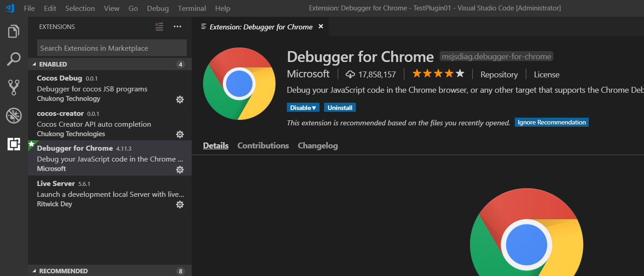Select the Live Server extension entry

pos(110,193)
